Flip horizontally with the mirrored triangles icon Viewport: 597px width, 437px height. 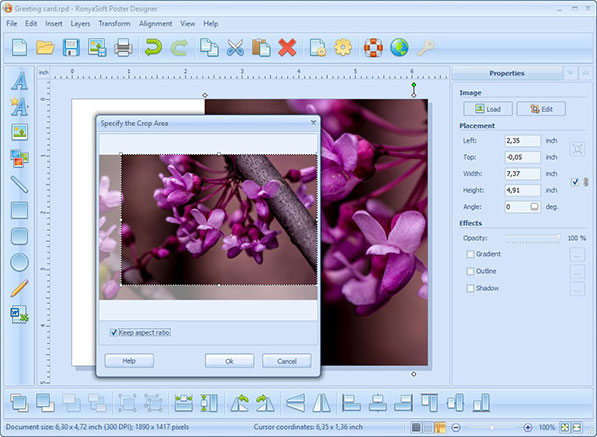tap(321, 403)
